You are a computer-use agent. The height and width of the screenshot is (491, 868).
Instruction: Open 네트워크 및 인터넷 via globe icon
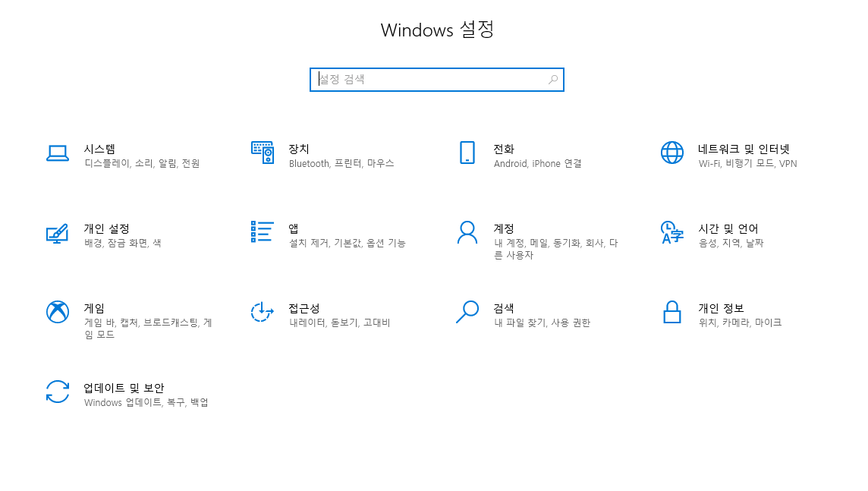[x=672, y=153]
